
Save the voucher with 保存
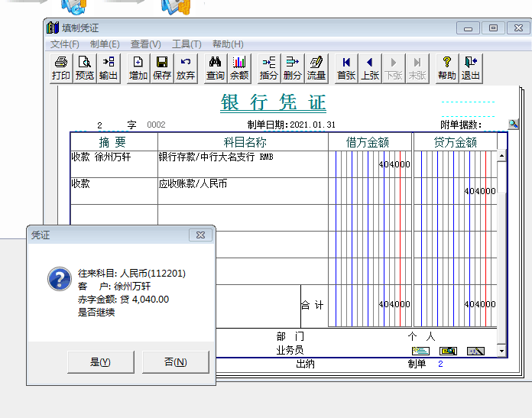[162, 68]
